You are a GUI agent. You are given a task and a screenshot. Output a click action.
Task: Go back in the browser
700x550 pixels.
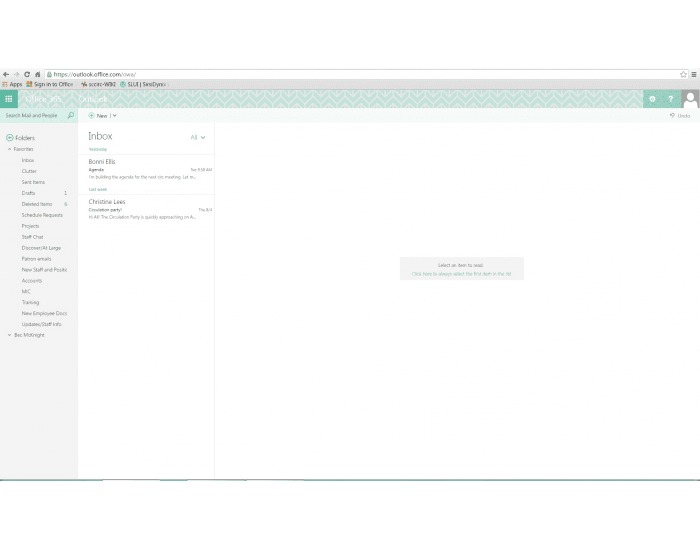coord(6,75)
